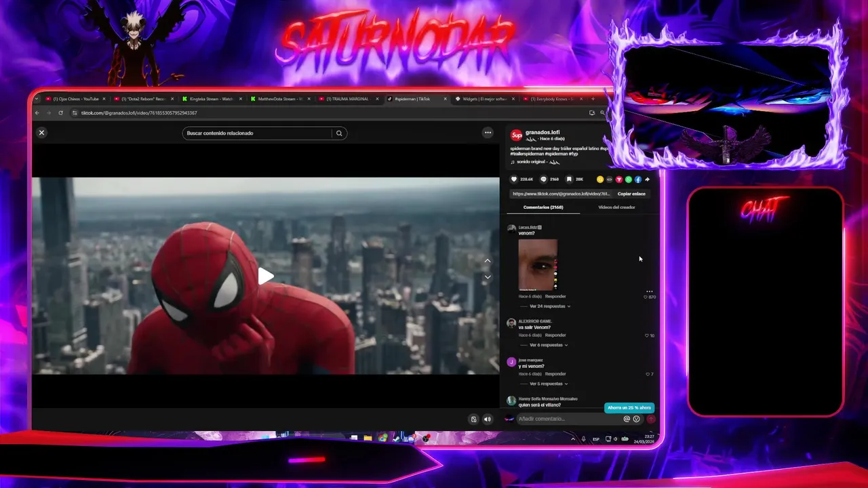Screen dimensions: 868x488
Task: Open Steam from the taskbar
Action: point(397,439)
